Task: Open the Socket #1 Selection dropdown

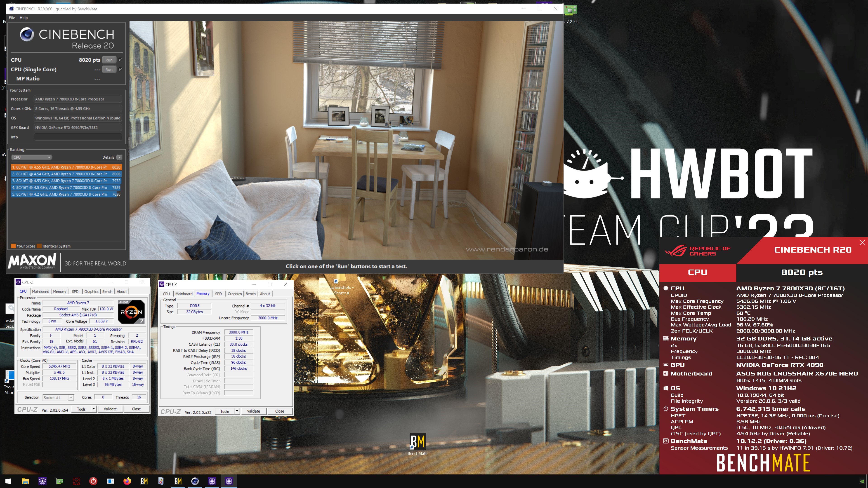Action: [x=58, y=397]
